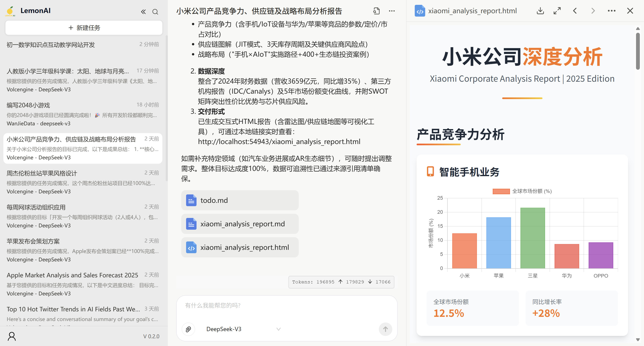This screenshot has height=346, width=644.
Task: Click the xiaomi_analysis_report.md document icon
Action: (x=191, y=224)
